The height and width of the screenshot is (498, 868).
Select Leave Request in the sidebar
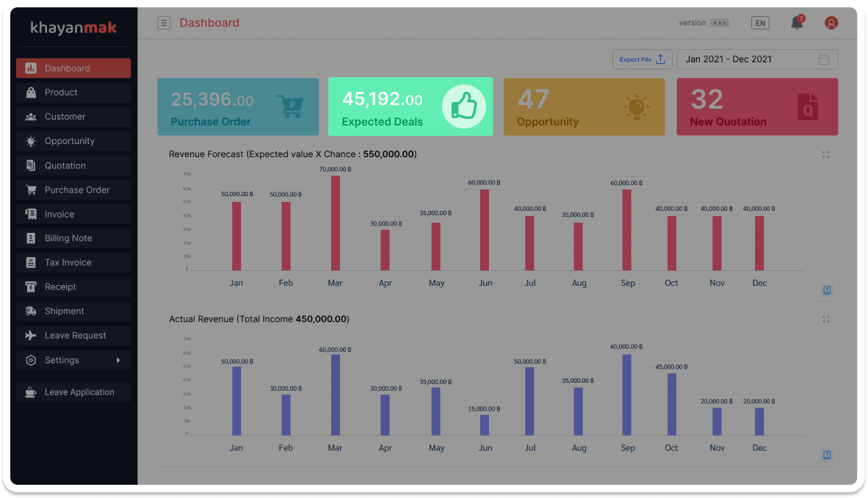point(73,336)
